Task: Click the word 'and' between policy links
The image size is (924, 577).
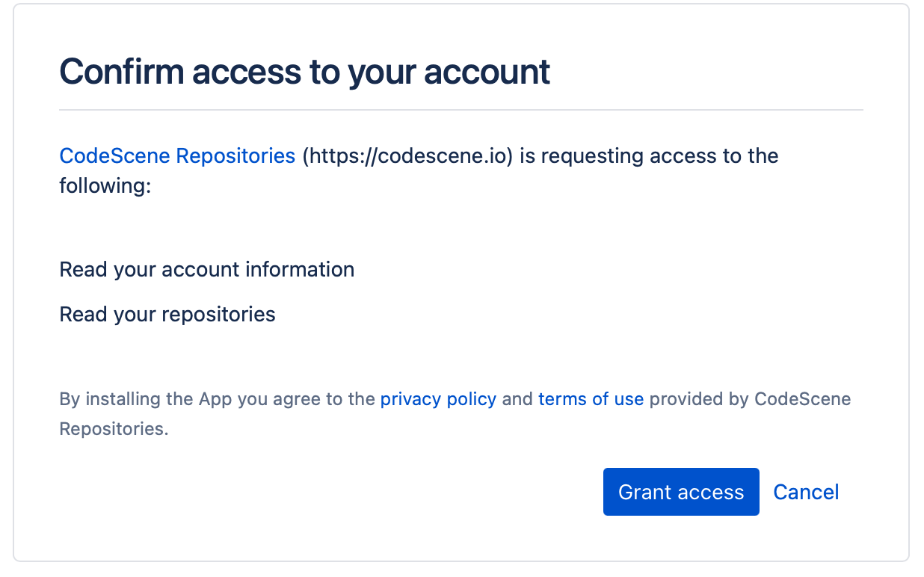Action: (517, 399)
